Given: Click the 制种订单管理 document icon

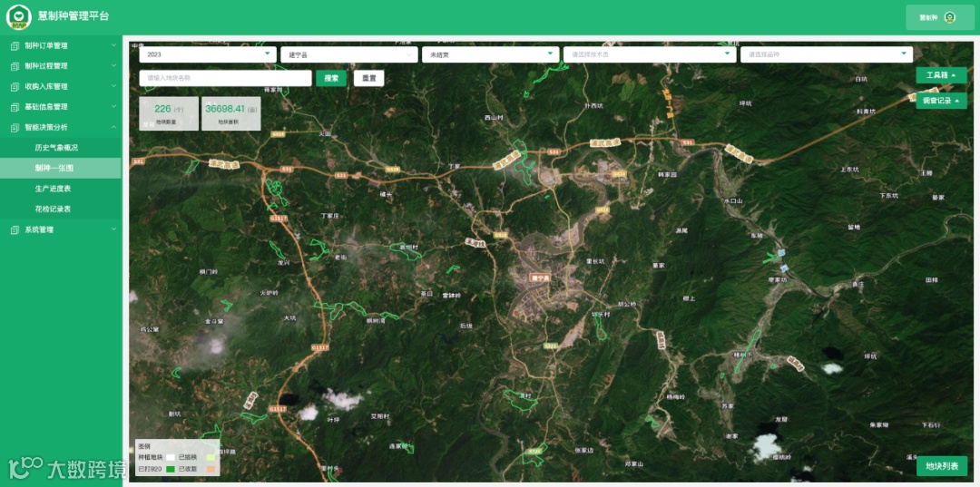Looking at the screenshot, I should [x=15, y=45].
